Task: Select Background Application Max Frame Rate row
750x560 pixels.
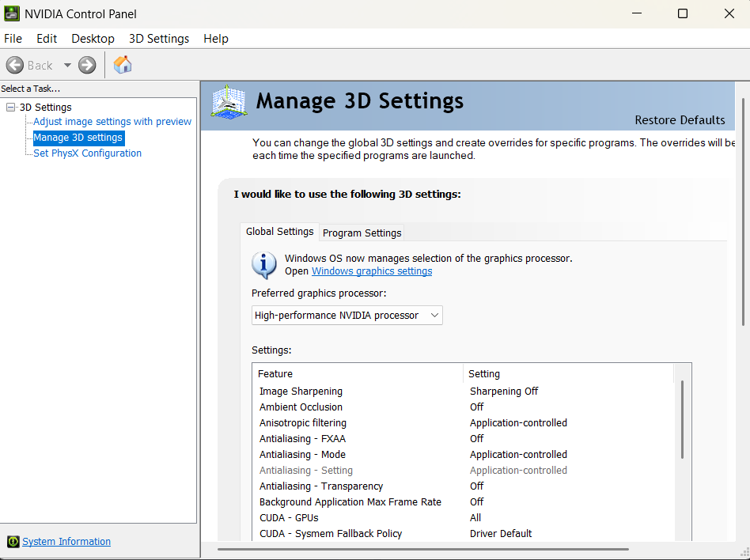Action: (463, 501)
